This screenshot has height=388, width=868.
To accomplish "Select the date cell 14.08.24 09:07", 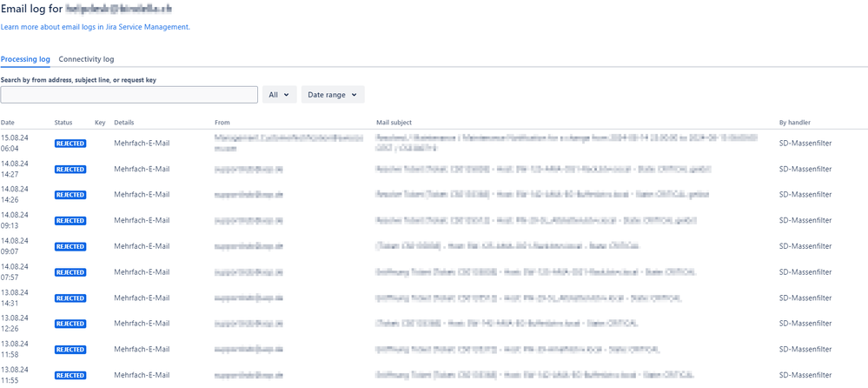I will 14,245.
